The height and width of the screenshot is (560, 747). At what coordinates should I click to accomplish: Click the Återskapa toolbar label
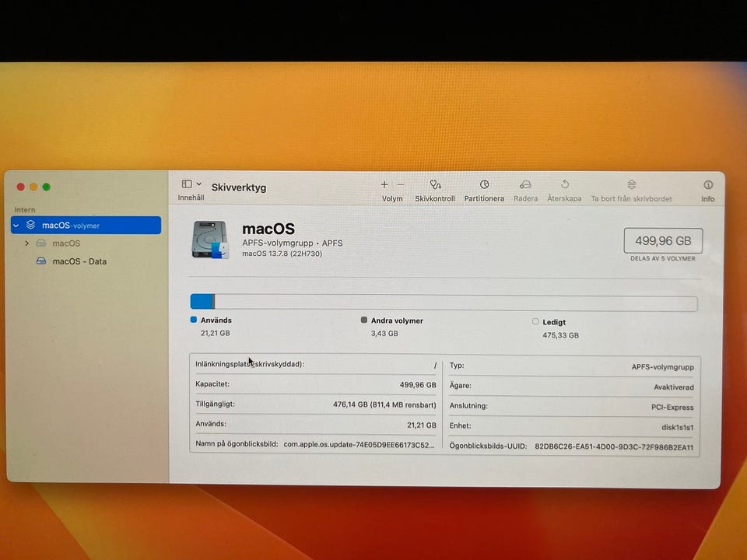click(x=565, y=198)
